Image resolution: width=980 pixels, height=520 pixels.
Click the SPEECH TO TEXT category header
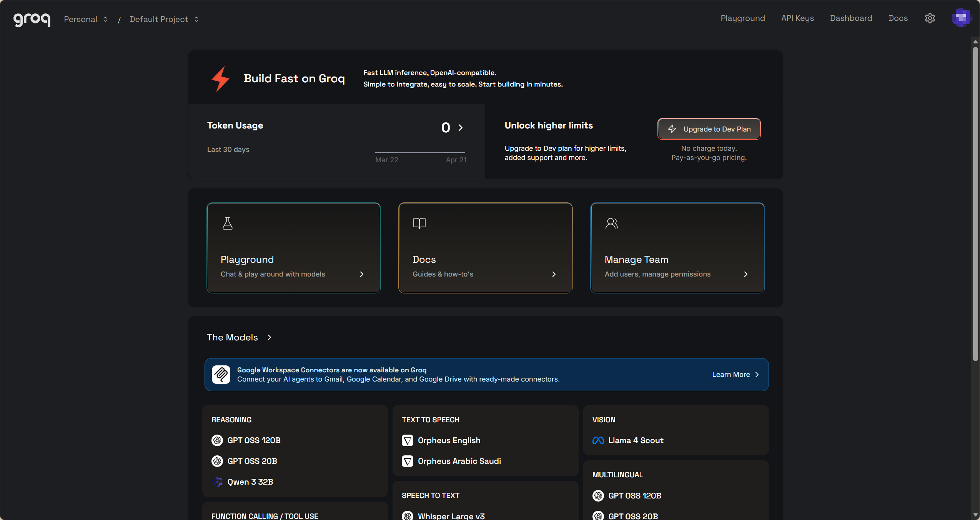point(431,496)
